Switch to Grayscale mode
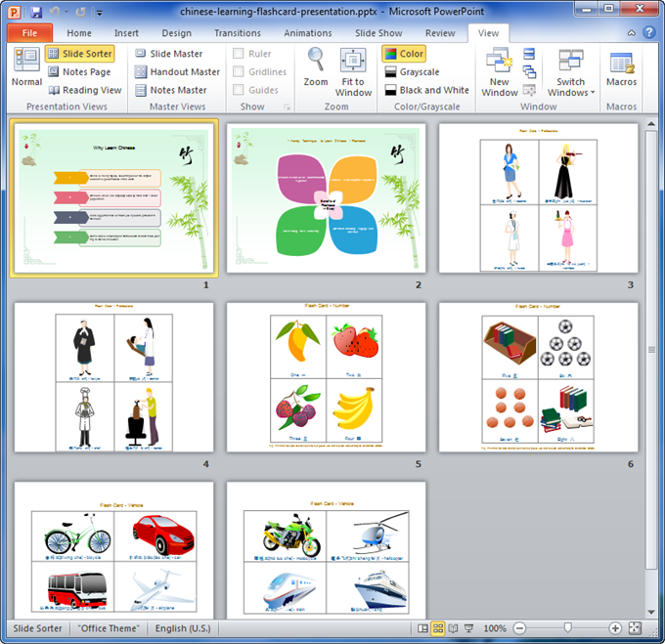The width and height of the screenshot is (665, 644). click(x=412, y=72)
